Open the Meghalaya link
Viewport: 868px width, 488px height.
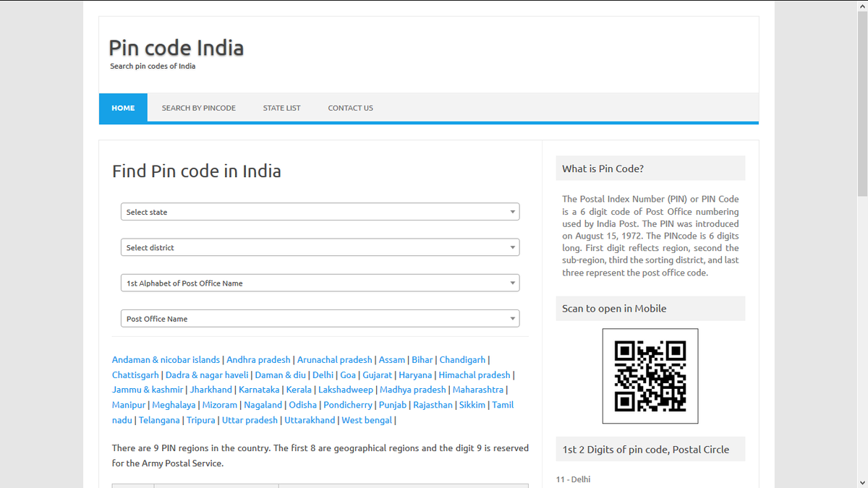[174, 405]
